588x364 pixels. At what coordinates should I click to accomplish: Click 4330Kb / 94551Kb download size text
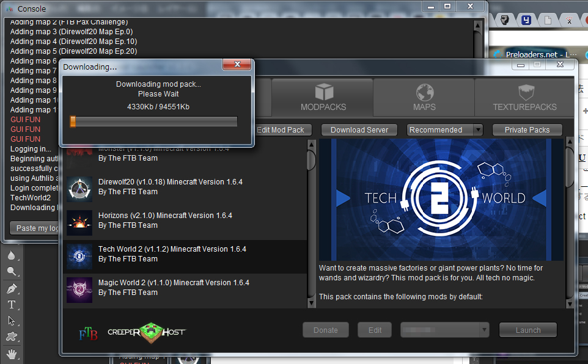158,107
